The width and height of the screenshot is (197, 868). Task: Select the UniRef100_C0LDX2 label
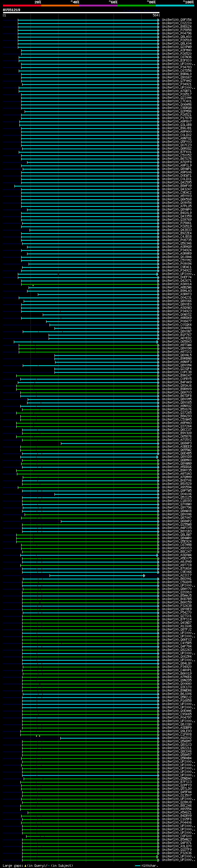coord(177,135)
